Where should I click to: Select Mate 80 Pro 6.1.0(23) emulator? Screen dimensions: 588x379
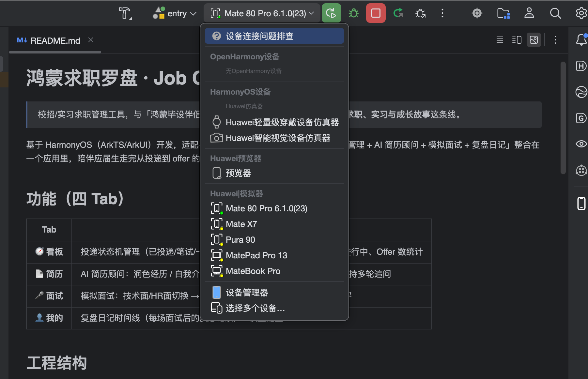tap(274, 208)
